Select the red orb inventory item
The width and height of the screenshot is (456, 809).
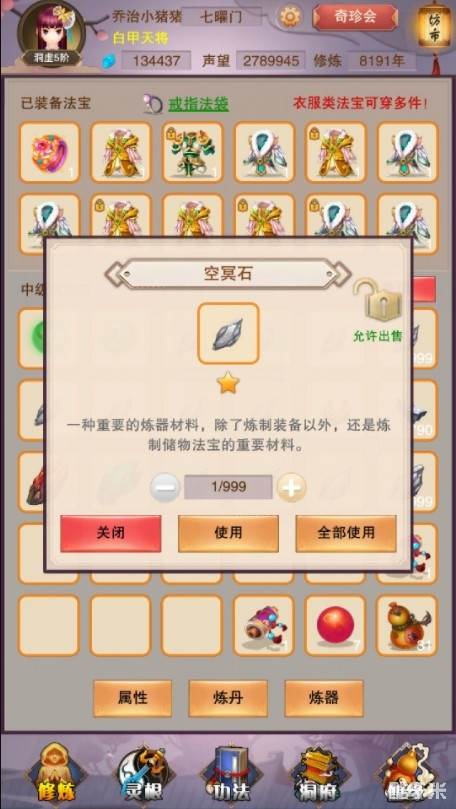point(335,625)
